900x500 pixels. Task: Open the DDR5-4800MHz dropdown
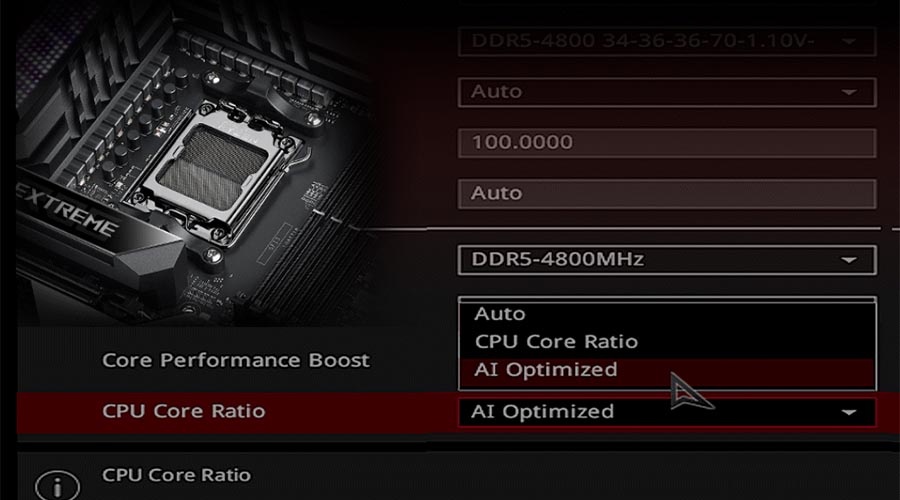(667, 260)
